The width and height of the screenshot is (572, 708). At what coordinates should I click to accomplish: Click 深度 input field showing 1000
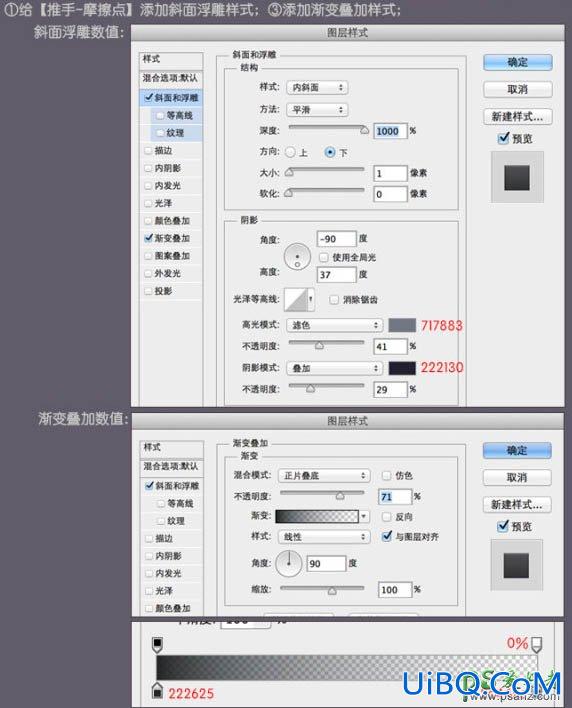[390, 131]
